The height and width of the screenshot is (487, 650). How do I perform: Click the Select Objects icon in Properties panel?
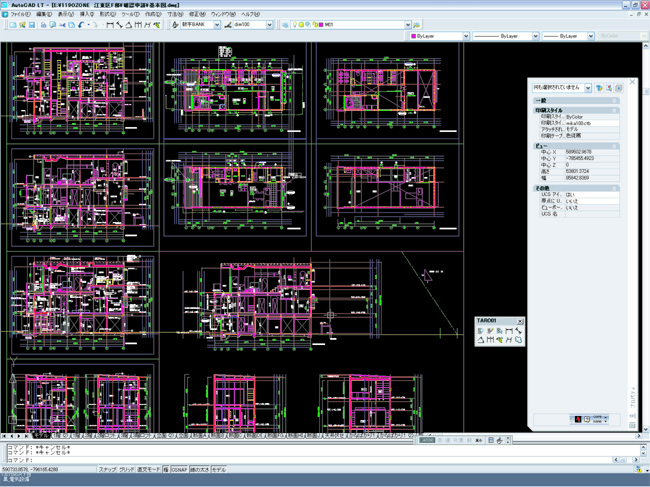click(x=609, y=88)
